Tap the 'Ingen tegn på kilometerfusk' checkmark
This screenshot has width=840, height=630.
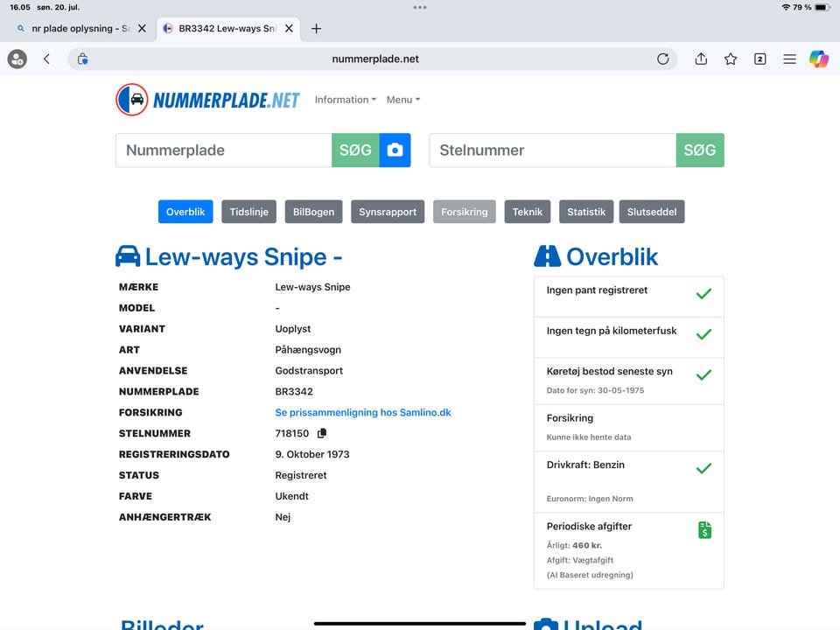pos(703,334)
